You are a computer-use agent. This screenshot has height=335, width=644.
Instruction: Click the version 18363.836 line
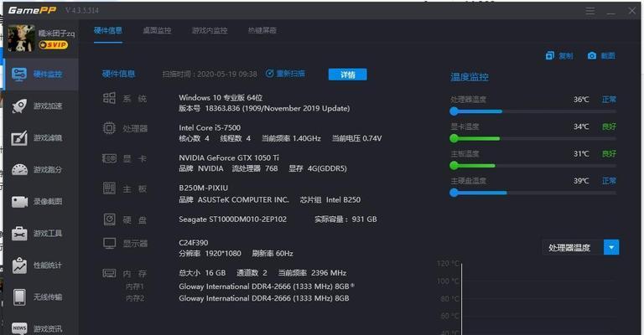[x=264, y=109]
